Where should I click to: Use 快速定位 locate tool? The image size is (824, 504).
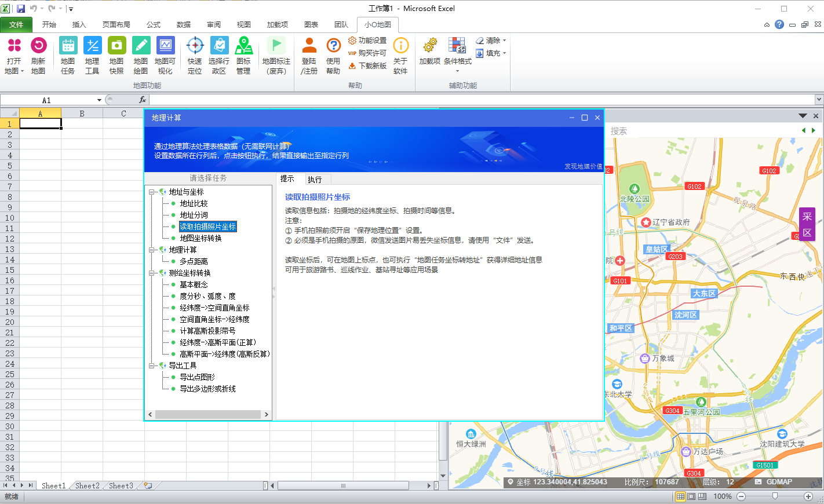tap(195, 56)
